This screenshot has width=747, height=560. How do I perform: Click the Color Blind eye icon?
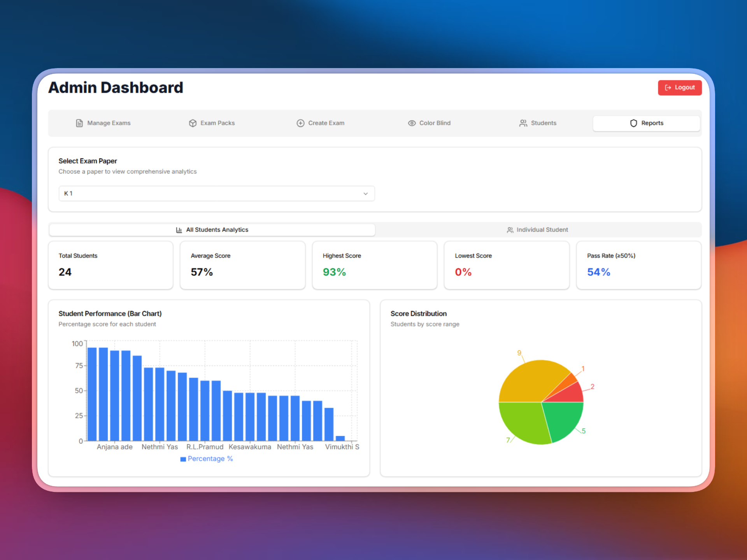pyautogui.click(x=412, y=123)
